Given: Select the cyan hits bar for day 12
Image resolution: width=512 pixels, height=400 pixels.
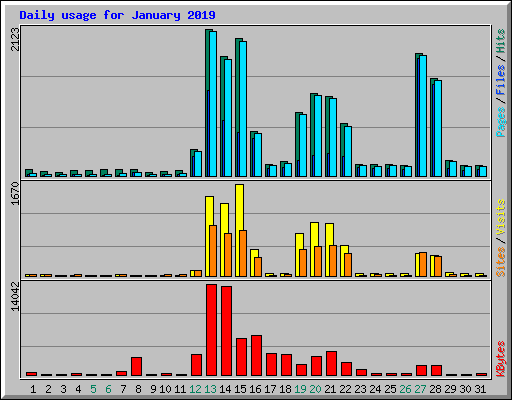Looking at the screenshot, I should pyautogui.click(x=198, y=164).
